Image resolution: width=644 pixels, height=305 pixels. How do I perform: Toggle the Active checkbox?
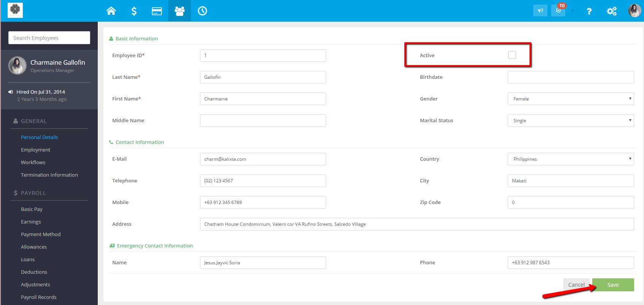pos(512,55)
